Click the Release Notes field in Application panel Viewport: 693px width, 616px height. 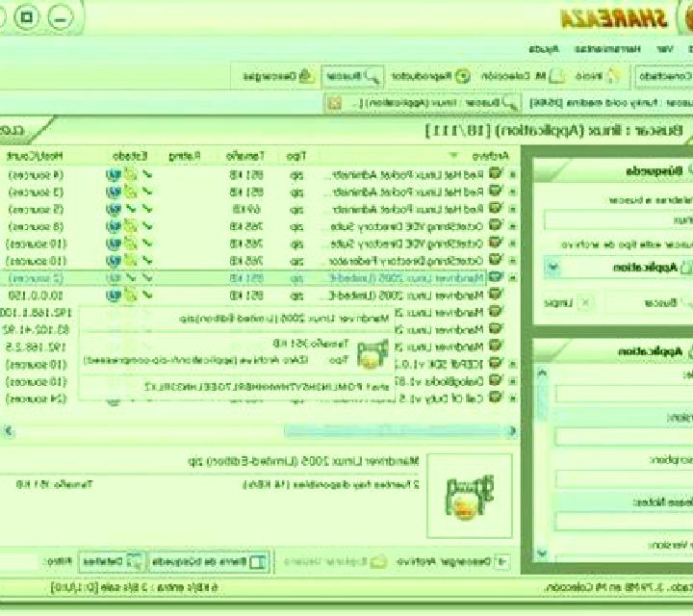[x=623, y=522]
